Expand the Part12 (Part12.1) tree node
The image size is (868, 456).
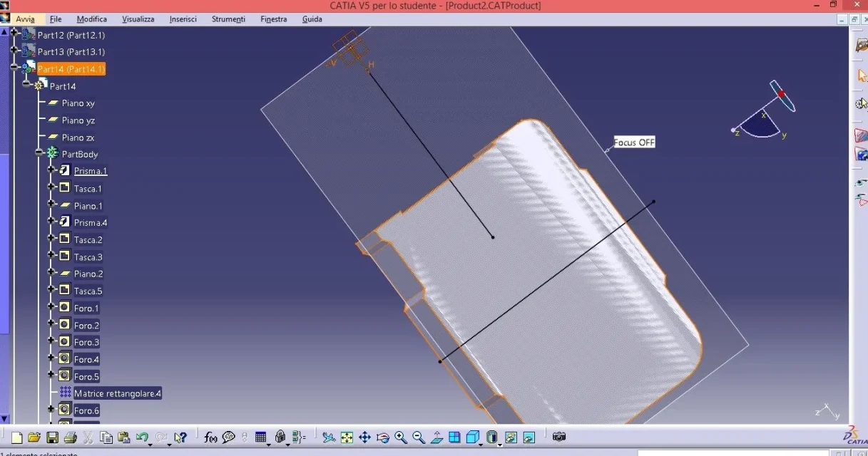(x=14, y=33)
